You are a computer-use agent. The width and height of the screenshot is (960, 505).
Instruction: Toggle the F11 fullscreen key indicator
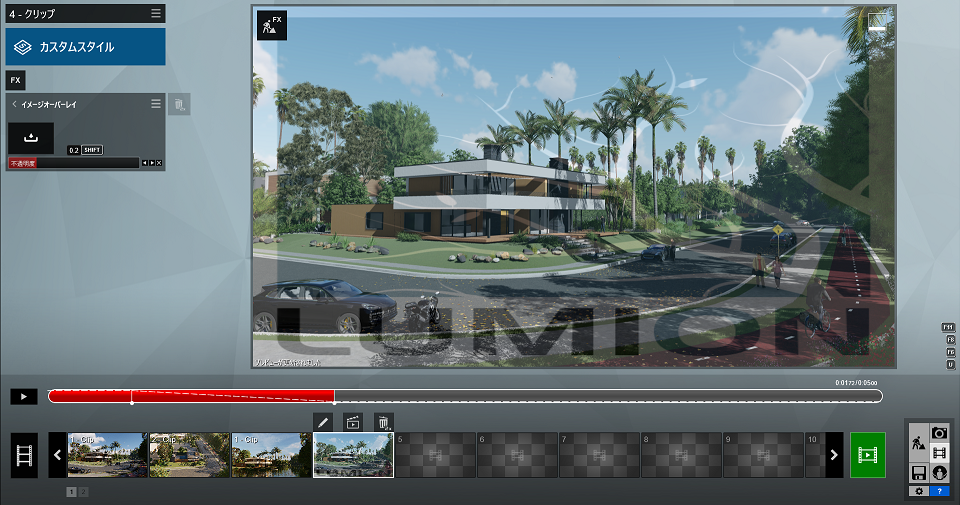pos(948,327)
